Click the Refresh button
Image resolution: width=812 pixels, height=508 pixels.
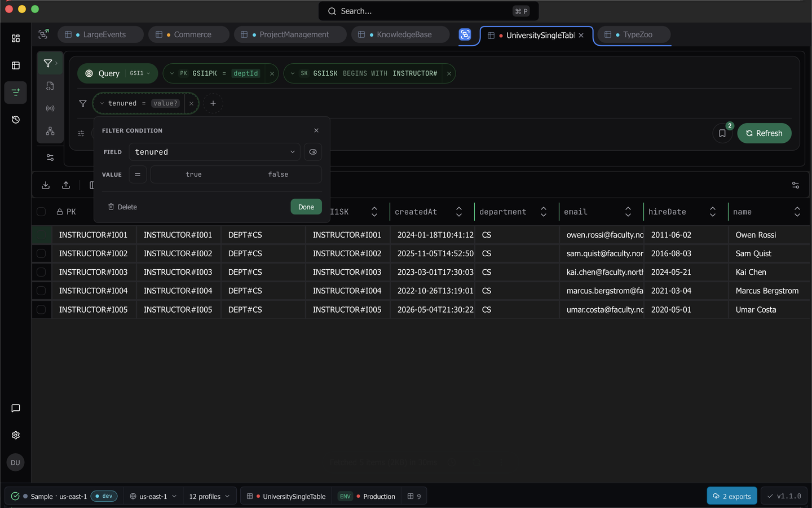[764, 133]
